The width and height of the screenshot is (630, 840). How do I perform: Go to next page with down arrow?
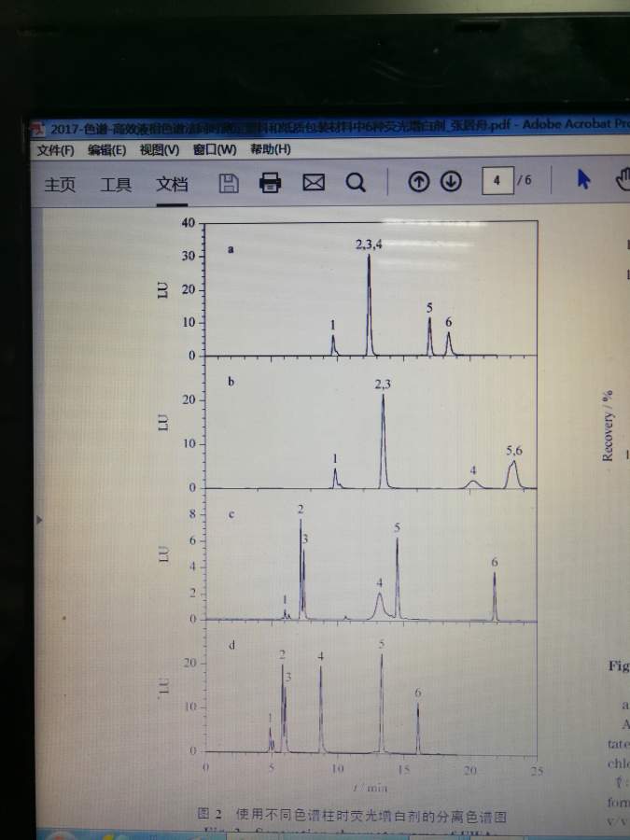click(x=451, y=182)
